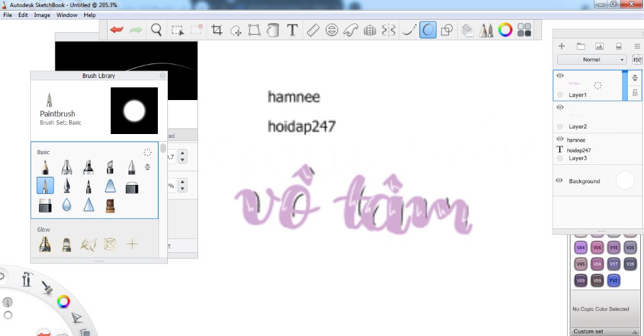Open the Draw Style shapes tool
Screen dimensions: 644x336
[447, 30]
